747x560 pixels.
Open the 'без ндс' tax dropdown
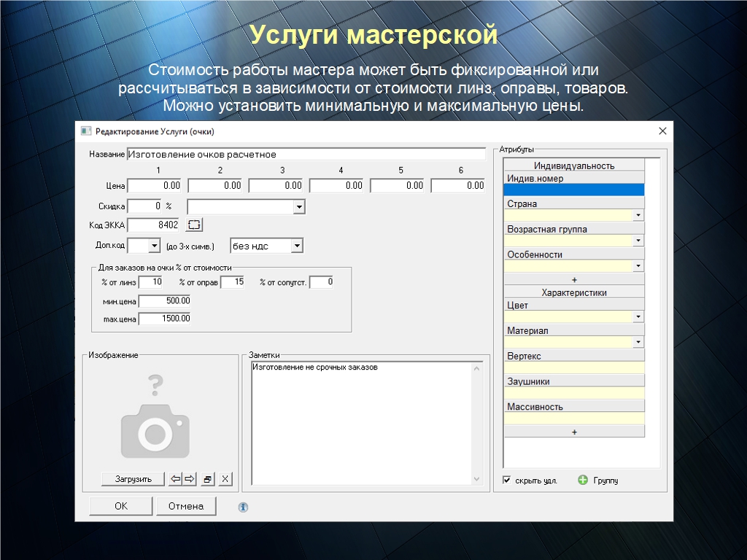click(296, 246)
